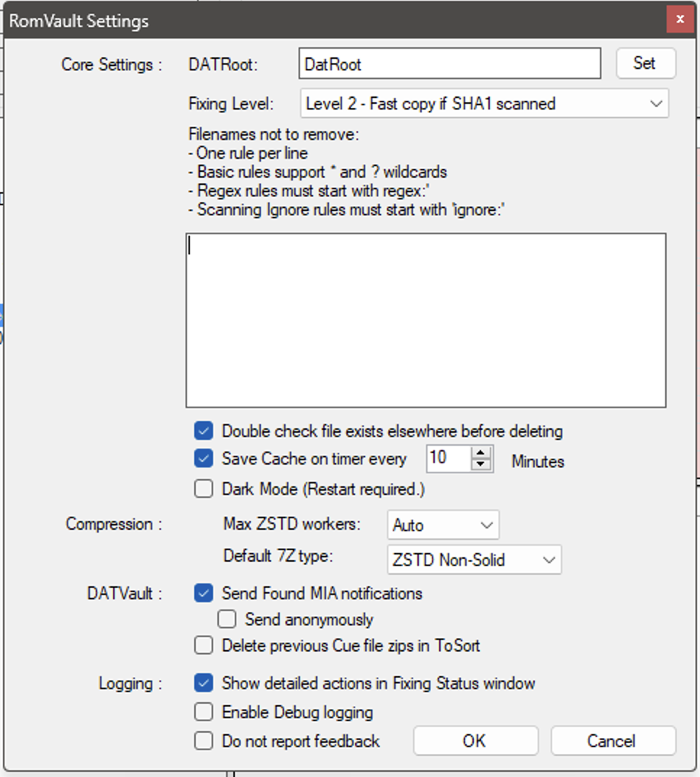Click the cache timer minutes value field

449,458
